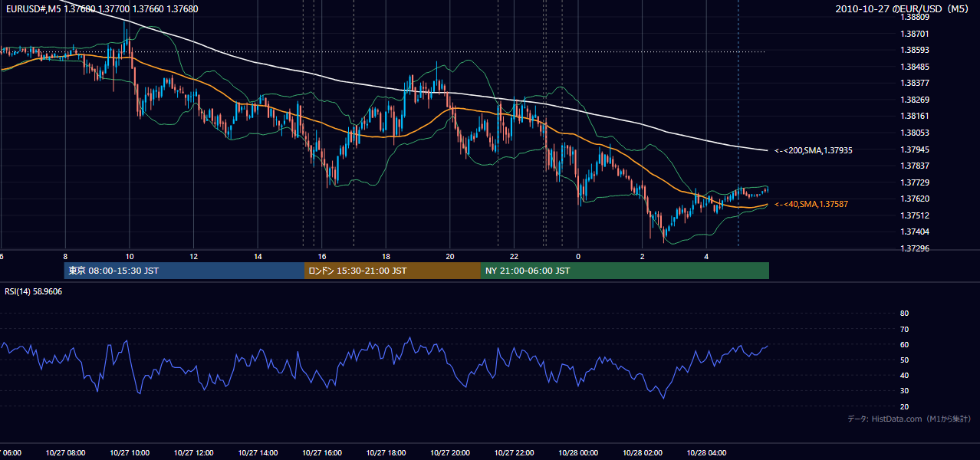Viewport: 980px width, 460px height.
Task: Click price level 1.37512 on the axis
Action: pos(913,215)
